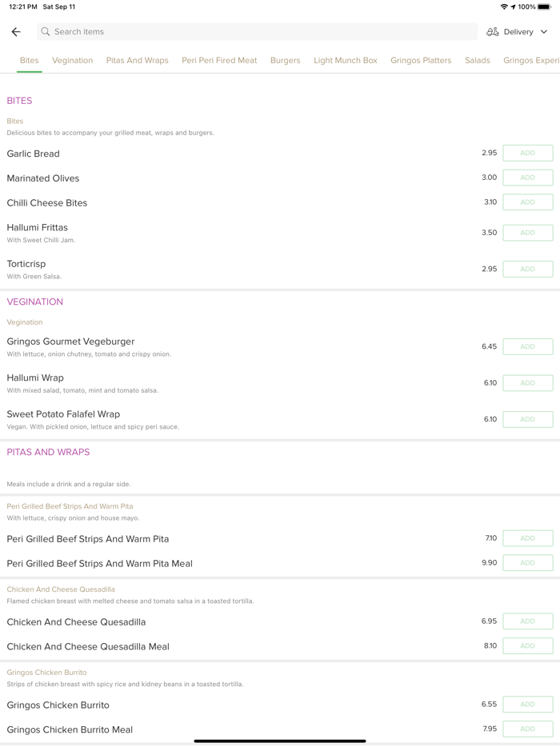Select the Peri Peri Fired Meat tab
This screenshot has height=747, width=560.
219,61
